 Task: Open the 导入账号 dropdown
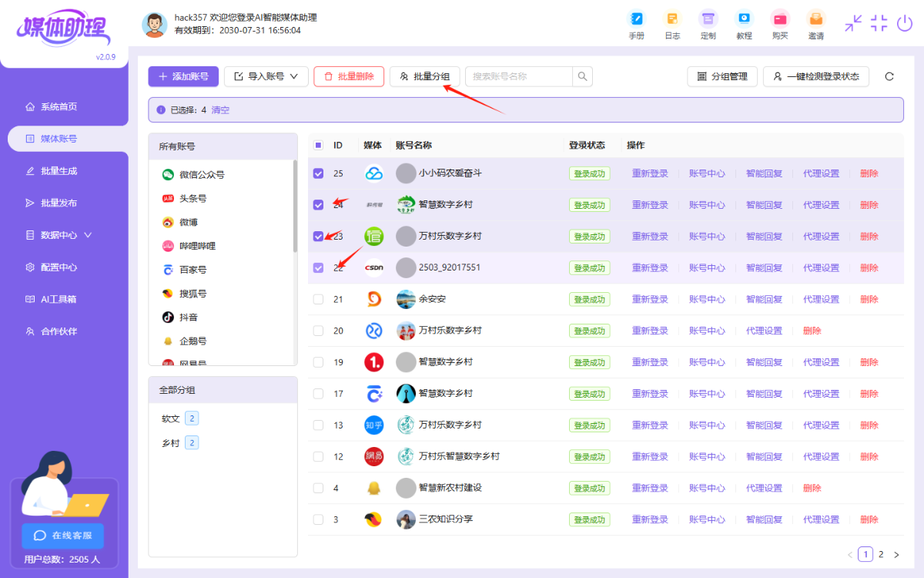click(x=266, y=76)
